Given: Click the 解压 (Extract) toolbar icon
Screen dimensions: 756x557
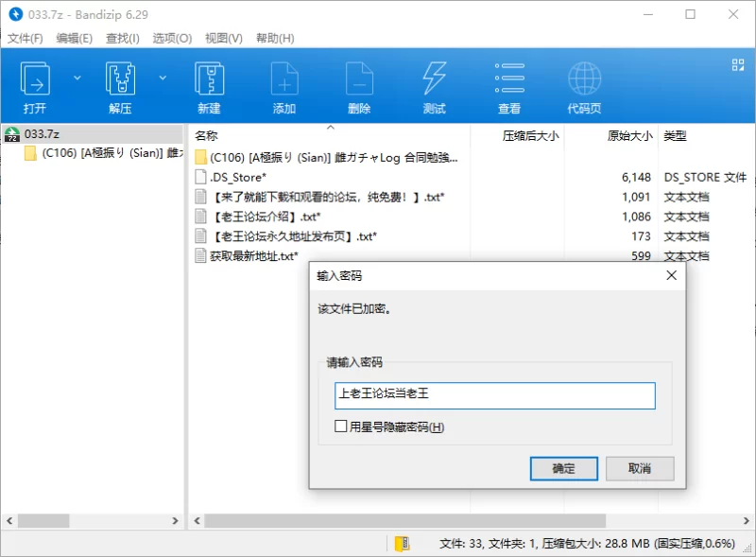Looking at the screenshot, I should coord(120,78).
